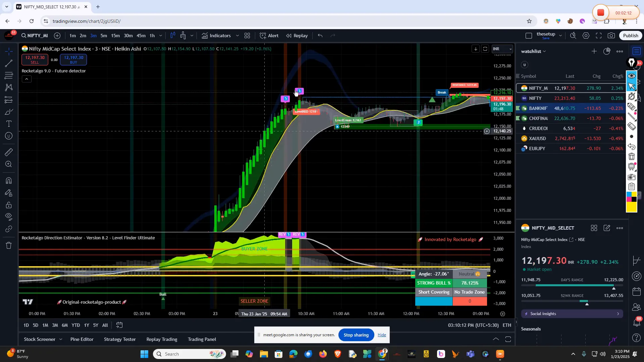The image size is (644, 362).
Task: Take a chart snapshot with the camera icon
Action: pyautogui.click(x=611, y=36)
